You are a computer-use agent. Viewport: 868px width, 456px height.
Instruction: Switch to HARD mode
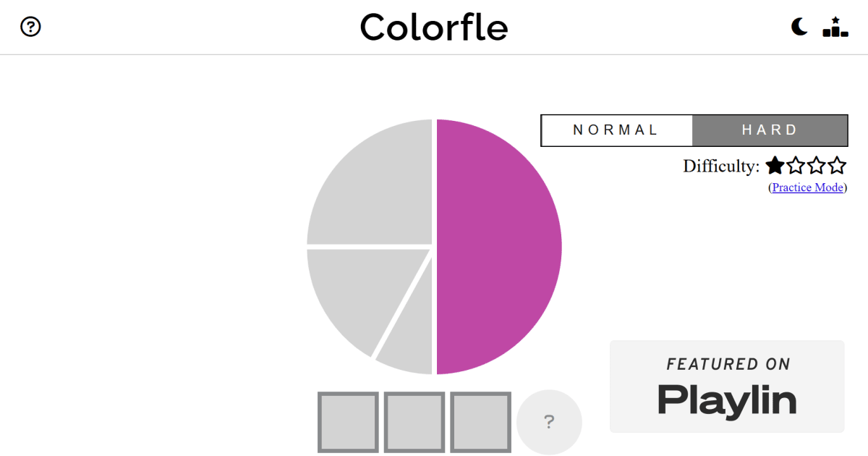[x=770, y=130]
